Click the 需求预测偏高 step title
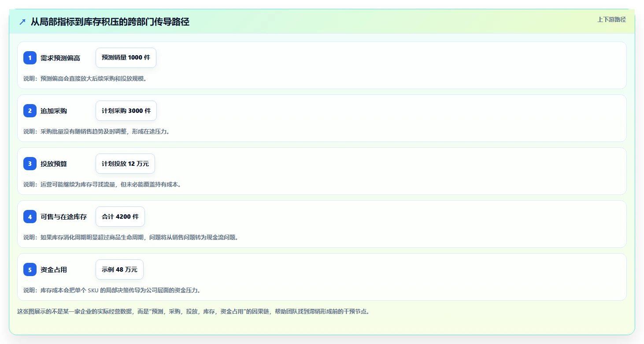 (x=60, y=58)
